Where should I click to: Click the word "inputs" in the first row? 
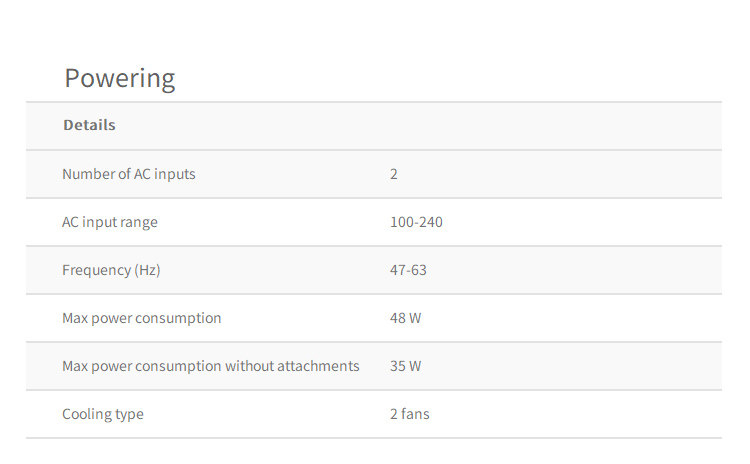pyautogui.click(x=175, y=174)
